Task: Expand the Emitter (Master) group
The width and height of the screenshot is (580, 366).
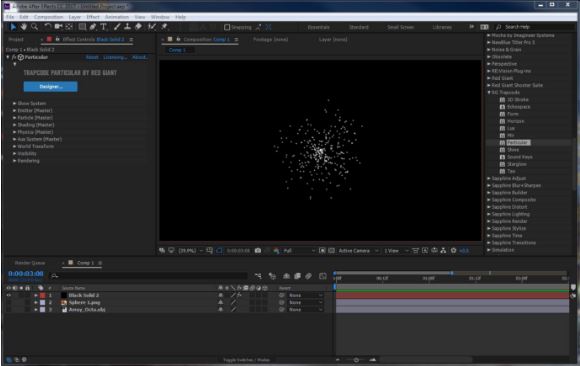Action: 14,111
